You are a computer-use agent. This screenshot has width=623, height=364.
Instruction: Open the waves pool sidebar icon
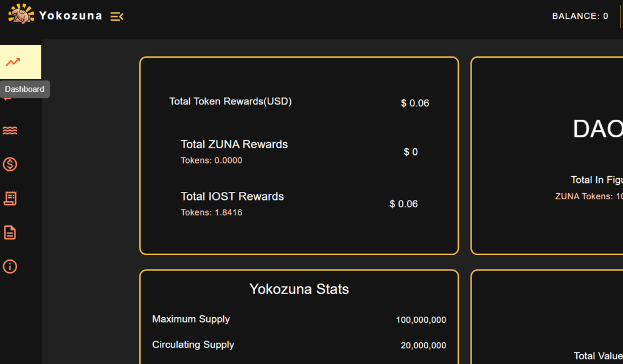pos(10,131)
